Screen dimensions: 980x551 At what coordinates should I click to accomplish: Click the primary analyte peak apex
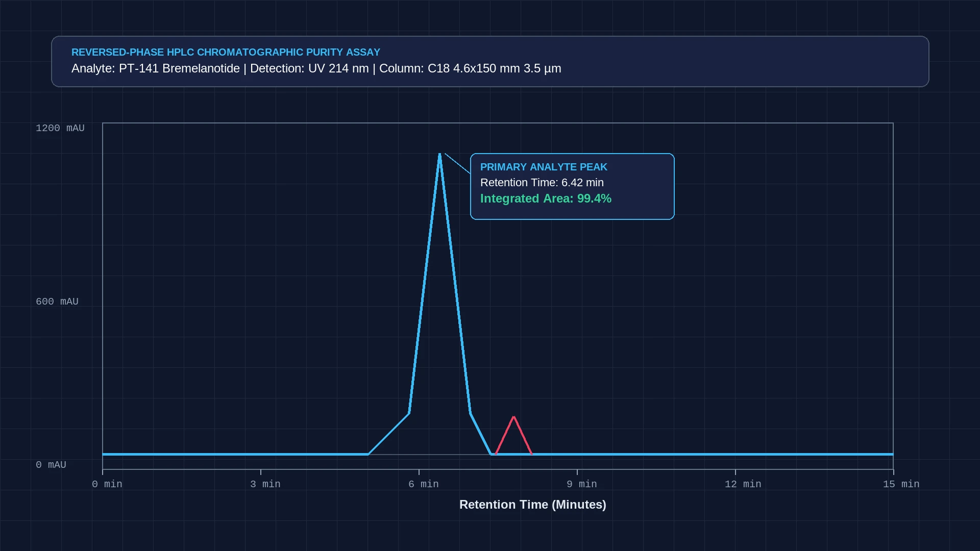439,155
